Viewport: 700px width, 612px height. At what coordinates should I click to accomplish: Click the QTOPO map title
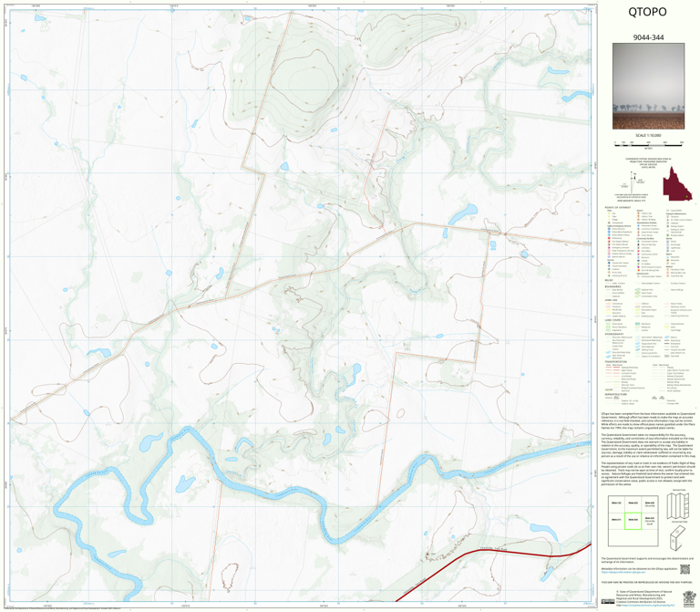[647, 12]
